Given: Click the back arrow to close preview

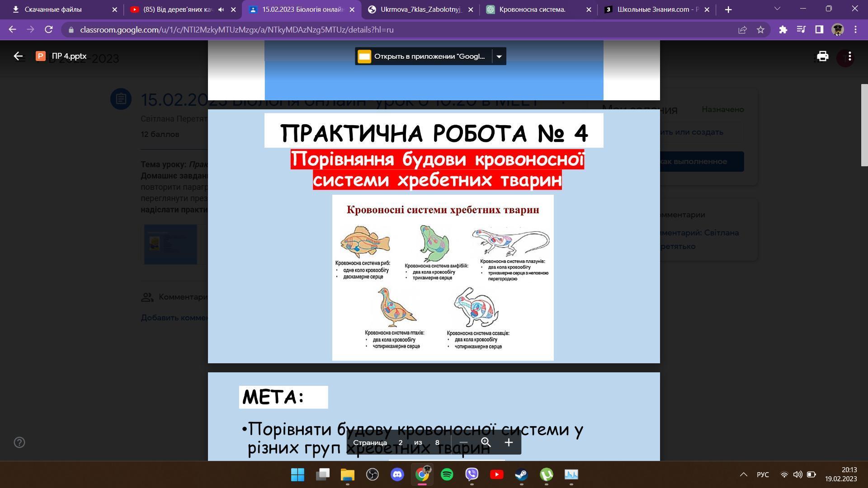Looking at the screenshot, I should coord(18,56).
